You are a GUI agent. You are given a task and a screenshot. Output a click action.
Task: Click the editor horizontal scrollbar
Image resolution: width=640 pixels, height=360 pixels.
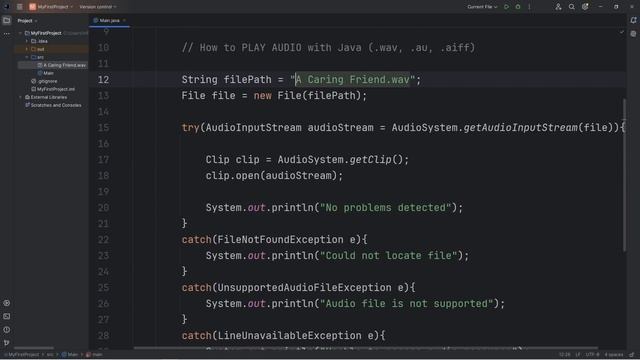365,348
